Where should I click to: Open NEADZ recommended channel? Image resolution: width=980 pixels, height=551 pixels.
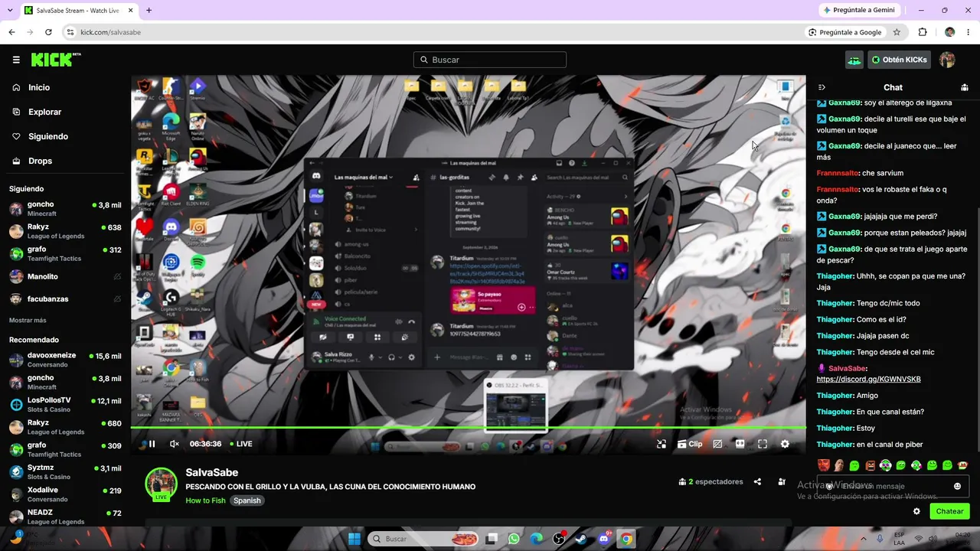point(65,517)
